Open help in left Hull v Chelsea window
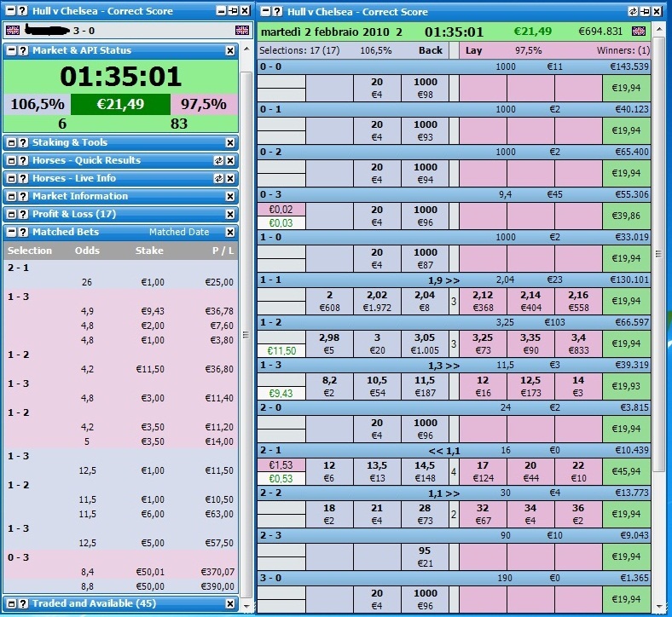 click(22, 11)
